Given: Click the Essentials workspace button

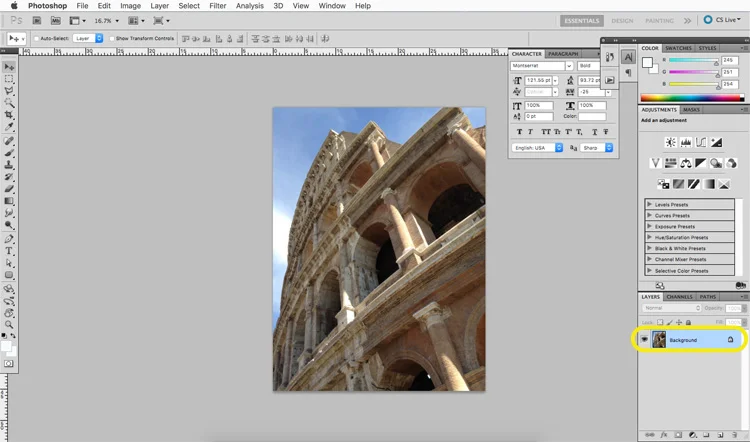Looking at the screenshot, I should (x=582, y=21).
